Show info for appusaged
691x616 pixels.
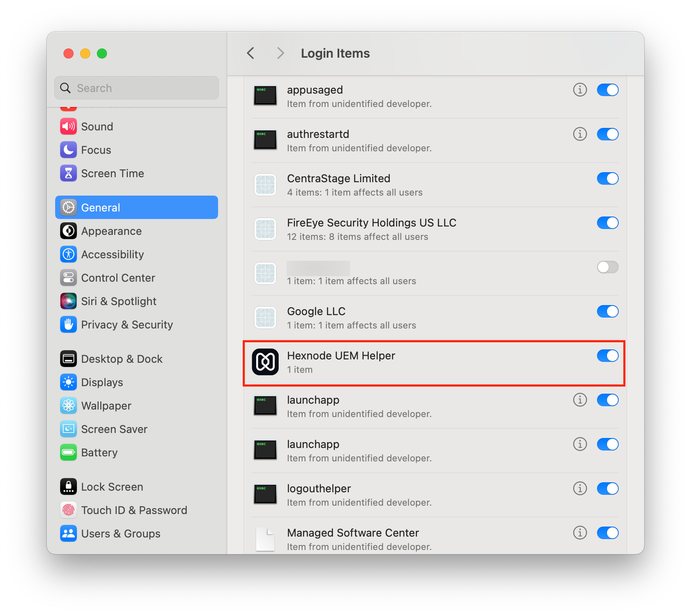[x=580, y=90]
